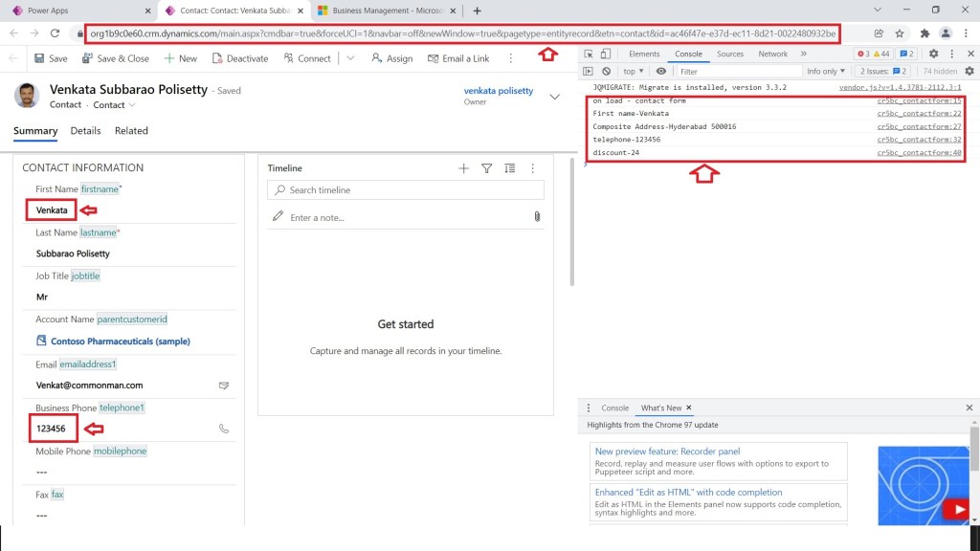Attach a file using the paperclip icon
This screenshot has height=551, width=980.
coord(538,217)
